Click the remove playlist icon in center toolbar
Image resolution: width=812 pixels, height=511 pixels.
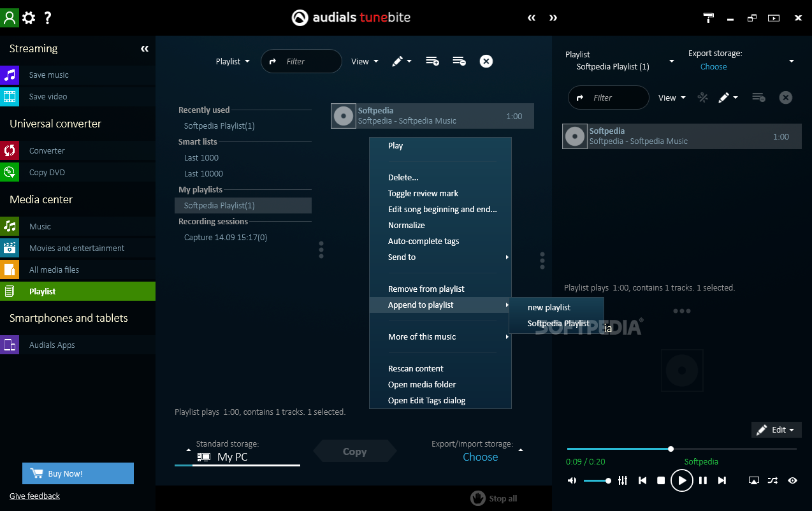tap(459, 61)
